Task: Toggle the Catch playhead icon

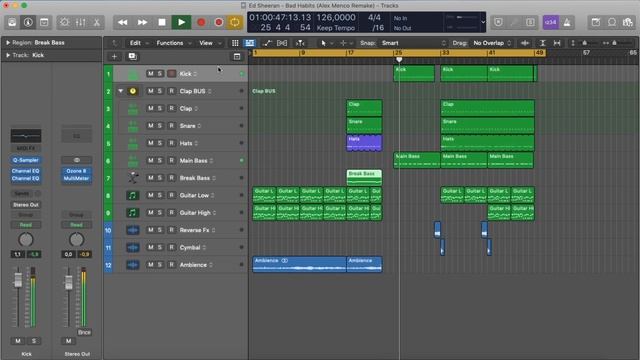Action: pos(300,43)
